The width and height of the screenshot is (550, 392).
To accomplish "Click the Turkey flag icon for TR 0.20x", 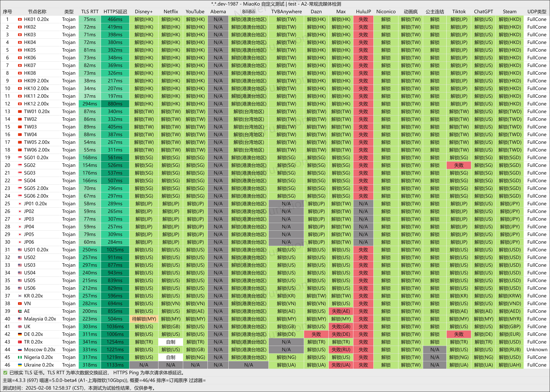I will pyautogui.click(x=20, y=342).
